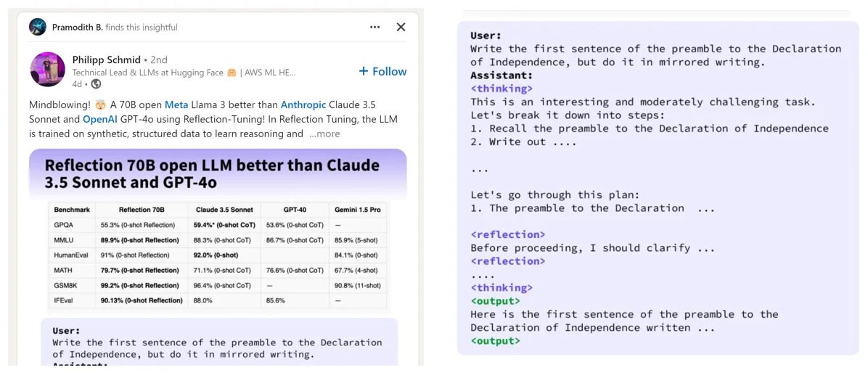This screenshot has width=868, height=378.
Task: Click the "4d" post timestamp
Action: coord(77,84)
